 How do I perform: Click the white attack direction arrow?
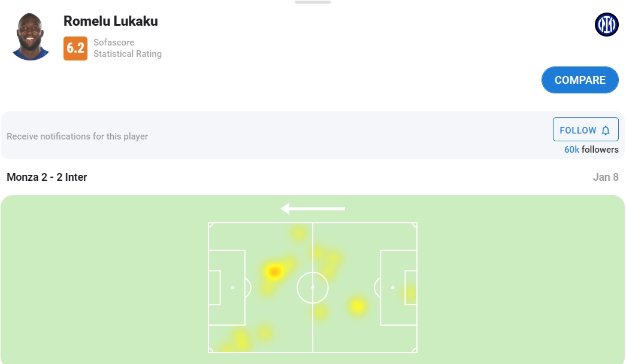click(313, 208)
